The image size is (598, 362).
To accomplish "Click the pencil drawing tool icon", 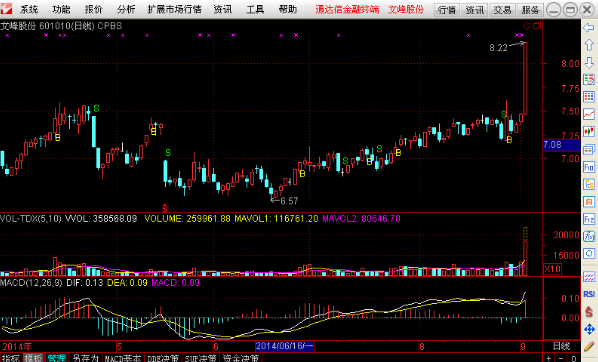I will (589, 346).
